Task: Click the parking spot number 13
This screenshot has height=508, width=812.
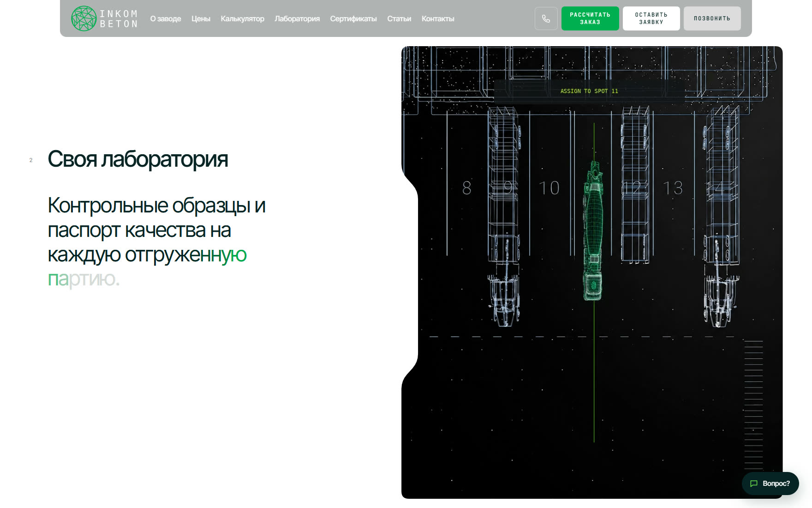Action: 673,188
